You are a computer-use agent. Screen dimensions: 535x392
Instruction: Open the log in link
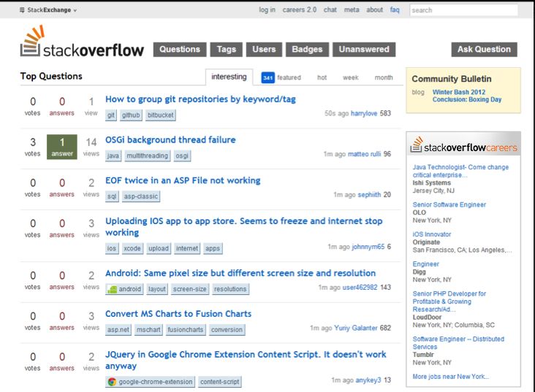pyautogui.click(x=267, y=10)
